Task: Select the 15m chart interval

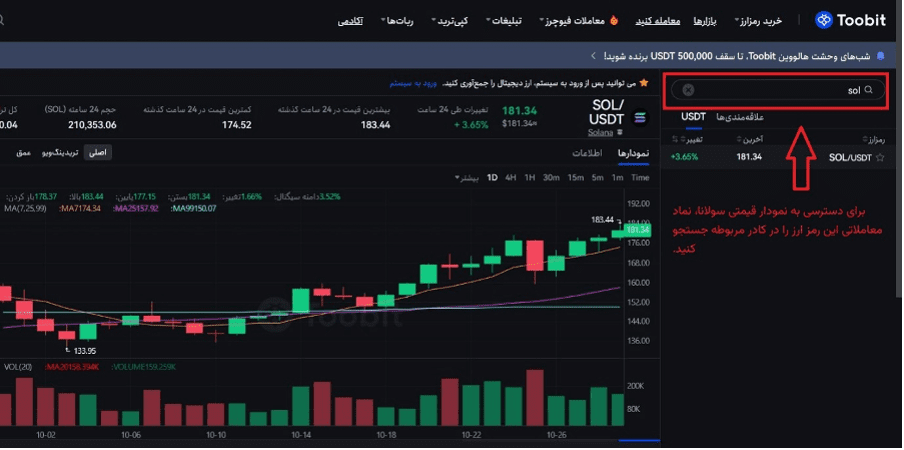Action: pyautogui.click(x=575, y=177)
